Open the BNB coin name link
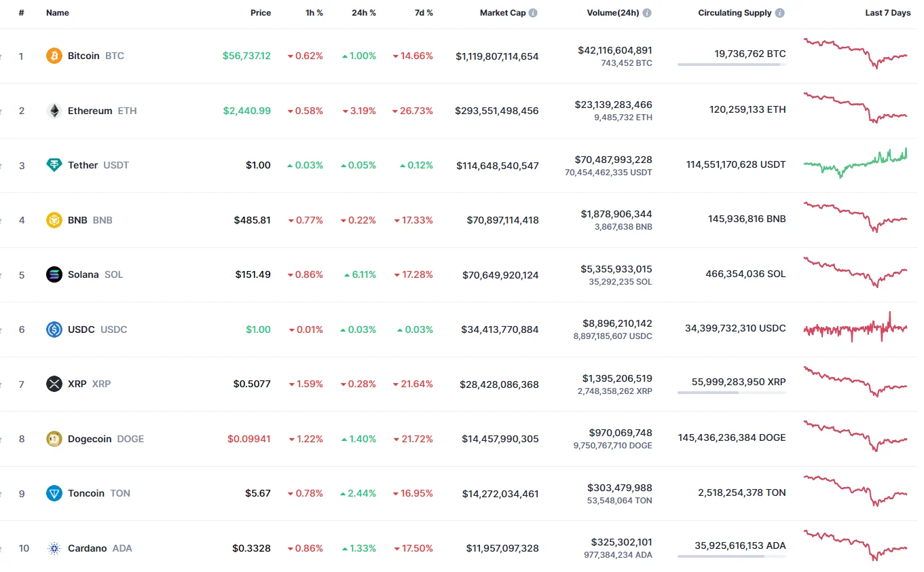 pyautogui.click(x=77, y=220)
